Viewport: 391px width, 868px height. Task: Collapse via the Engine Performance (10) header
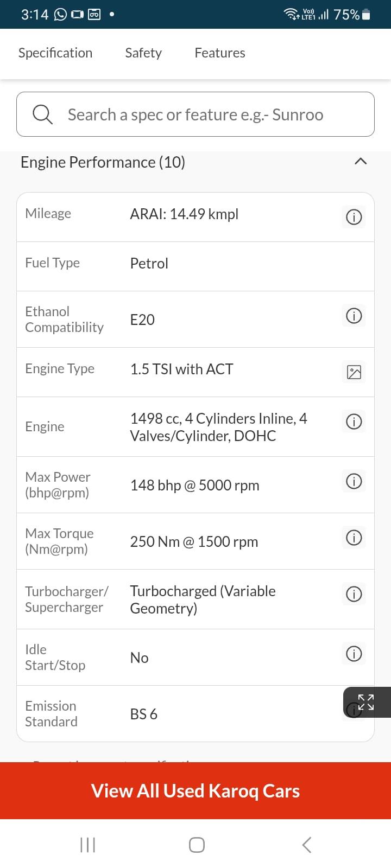tap(103, 162)
